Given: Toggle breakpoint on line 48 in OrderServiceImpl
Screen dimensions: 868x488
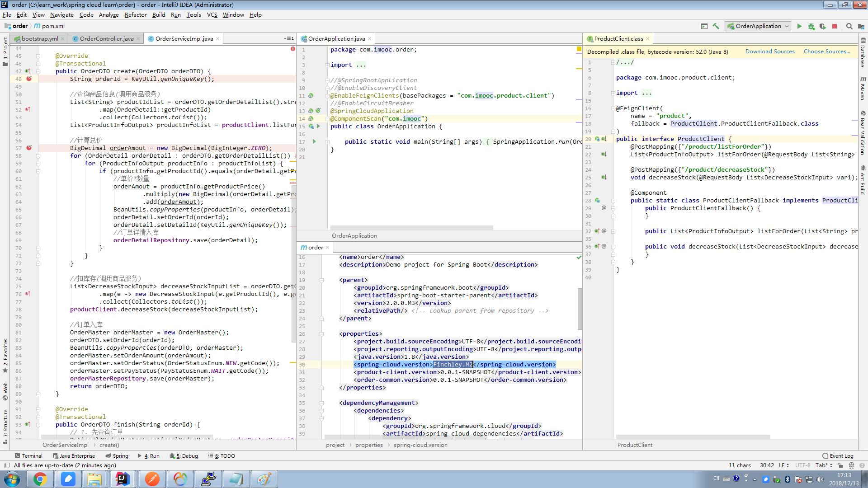Looking at the screenshot, I should [29, 79].
